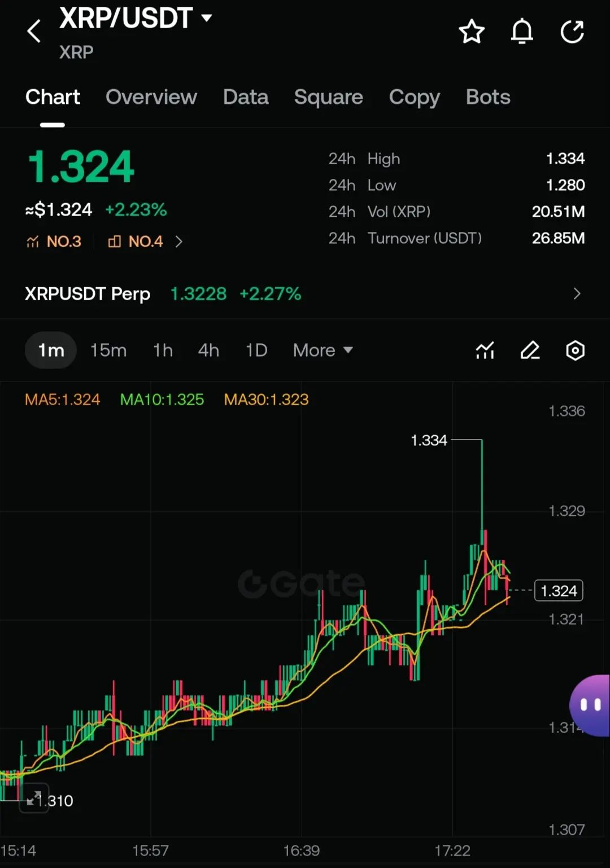Tap the MA5:1.324 indicator label
The image size is (610, 868).
coord(62,400)
